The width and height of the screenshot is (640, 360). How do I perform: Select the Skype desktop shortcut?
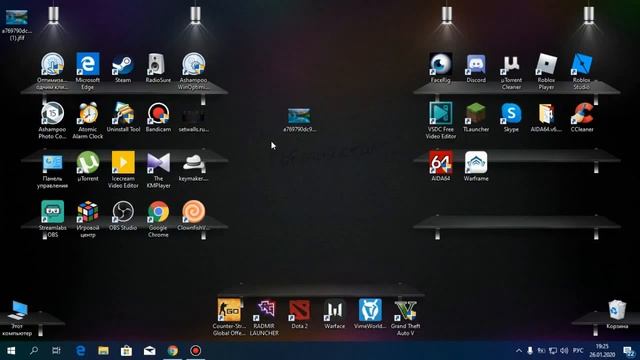[511, 117]
